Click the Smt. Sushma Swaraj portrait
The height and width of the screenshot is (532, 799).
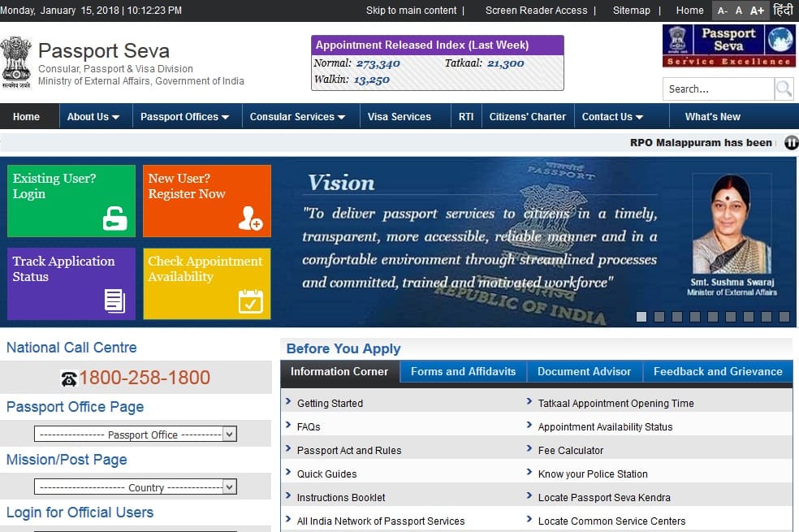coord(732,223)
